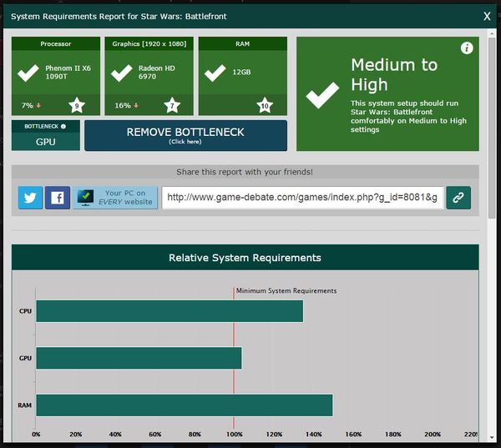This screenshot has width=501, height=448.
Task: Click the GPU bar in the chart
Action: tap(139, 358)
